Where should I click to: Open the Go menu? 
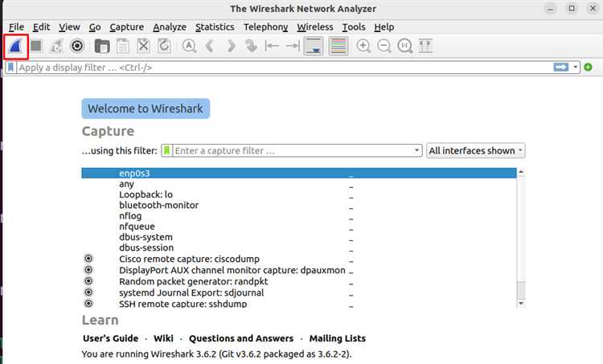click(95, 27)
